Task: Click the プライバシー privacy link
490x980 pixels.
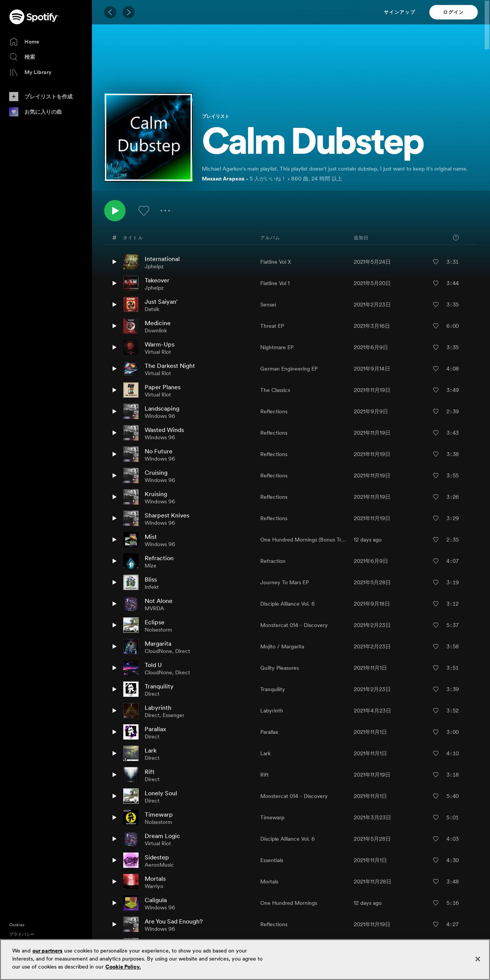Action: point(22,934)
